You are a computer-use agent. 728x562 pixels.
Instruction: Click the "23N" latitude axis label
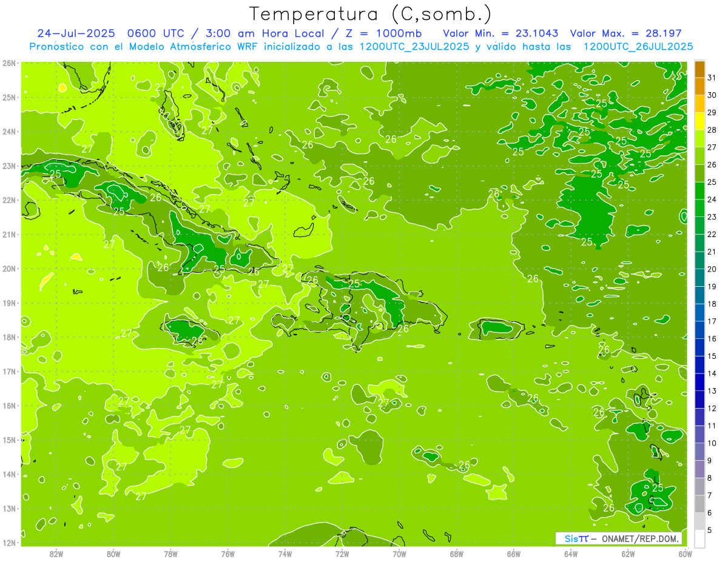pyautogui.click(x=9, y=166)
